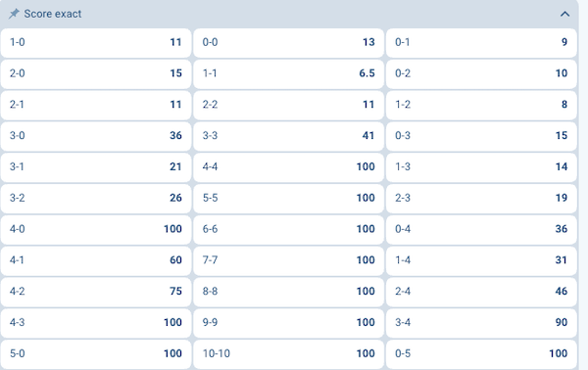Pin the Score exact market
The width and height of the screenshot is (588, 370).
tap(14, 14)
